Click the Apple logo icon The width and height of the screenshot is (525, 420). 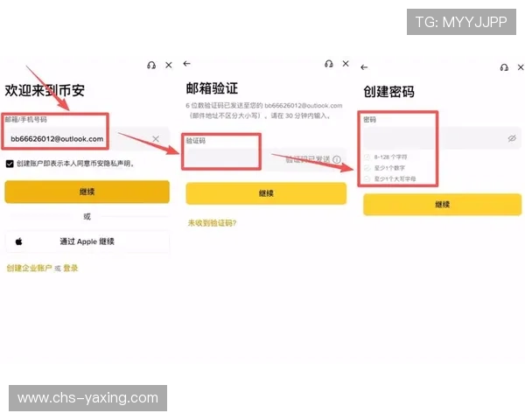pos(18,241)
